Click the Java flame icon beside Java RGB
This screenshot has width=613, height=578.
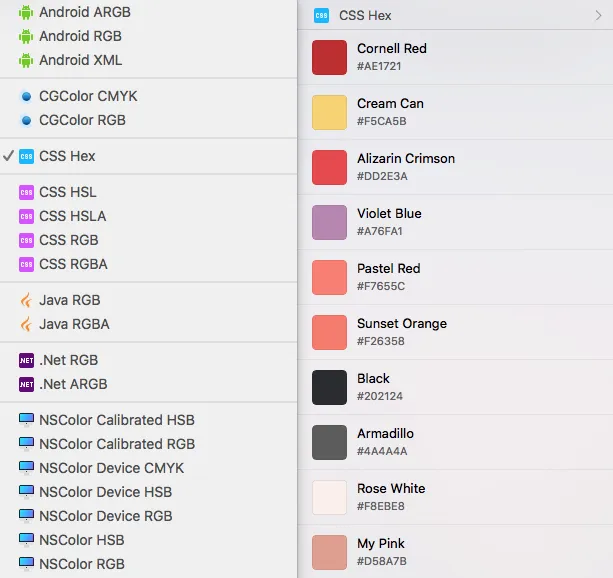click(26, 300)
